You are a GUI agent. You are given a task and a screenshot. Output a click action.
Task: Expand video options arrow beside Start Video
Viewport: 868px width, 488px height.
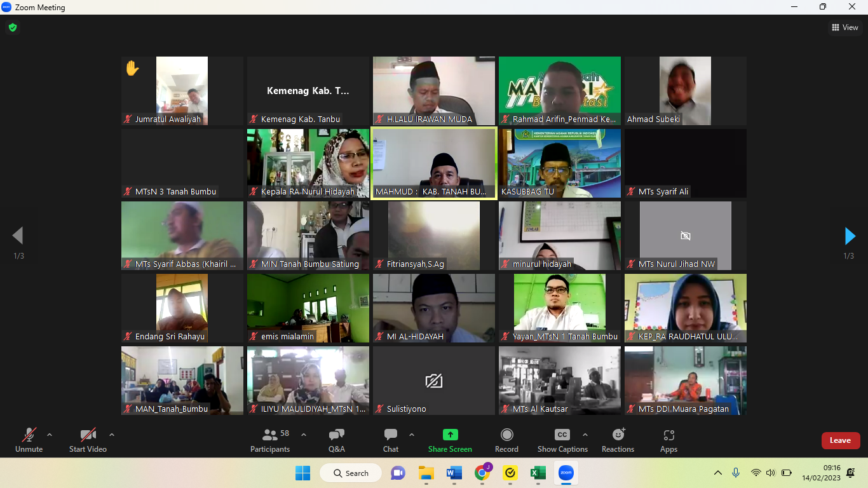pyautogui.click(x=112, y=435)
